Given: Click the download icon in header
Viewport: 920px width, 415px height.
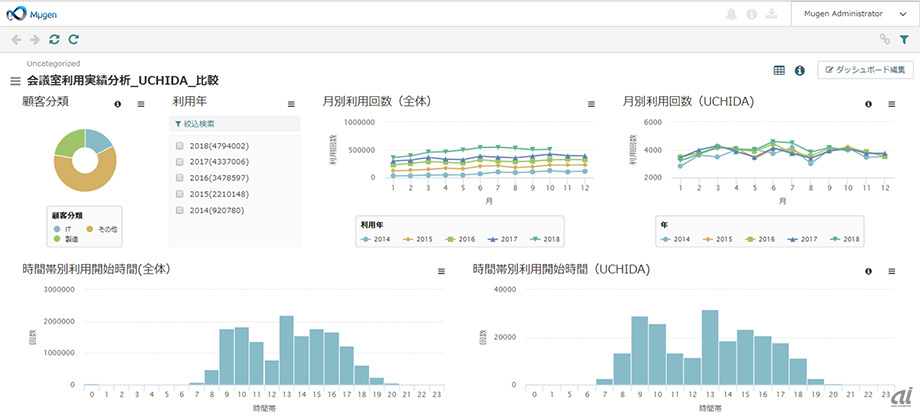Looking at the screenshot, I should (771, 14).
